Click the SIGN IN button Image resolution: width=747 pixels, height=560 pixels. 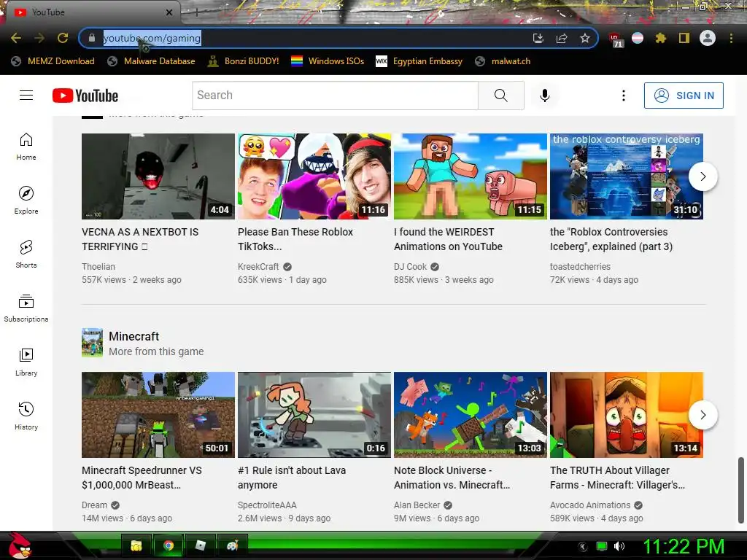684,96
